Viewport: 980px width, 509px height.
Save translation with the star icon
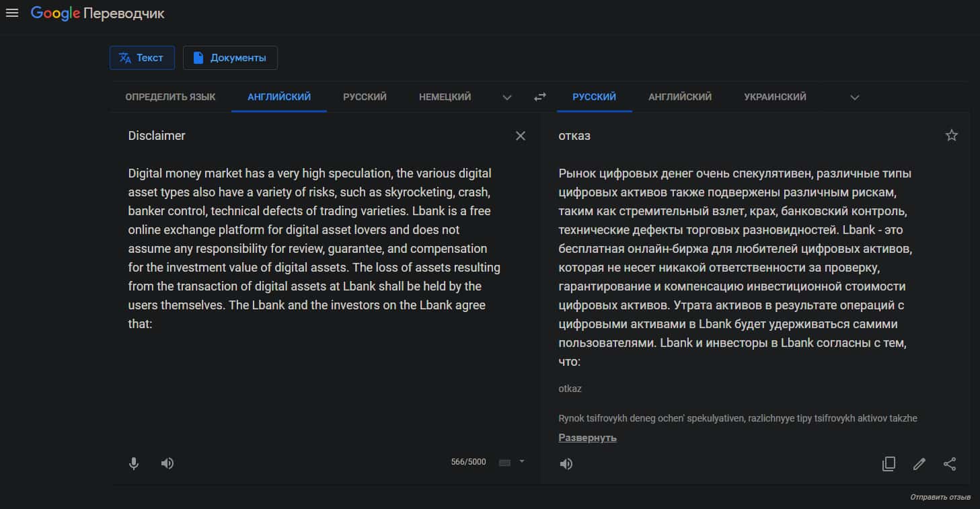(951, 136)
